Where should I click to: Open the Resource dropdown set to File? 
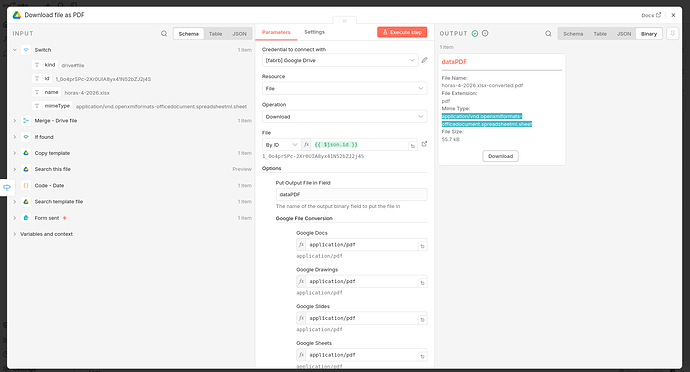click(345, 88)
